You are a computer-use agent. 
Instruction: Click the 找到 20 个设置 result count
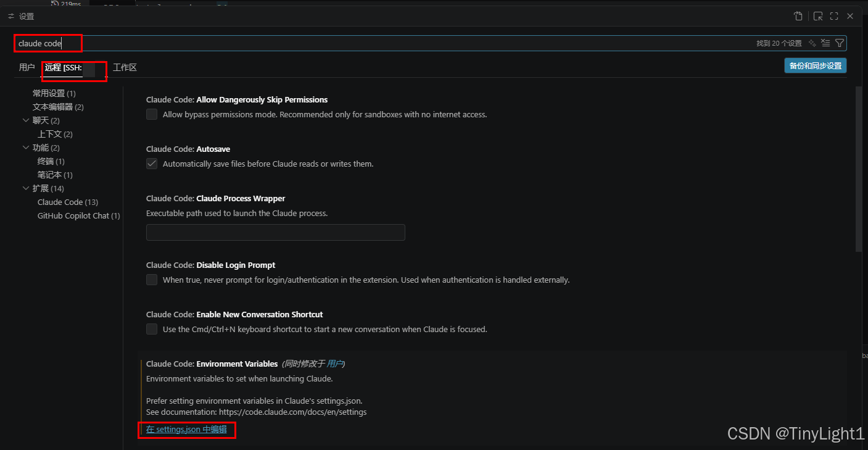[x=779, y=43]
